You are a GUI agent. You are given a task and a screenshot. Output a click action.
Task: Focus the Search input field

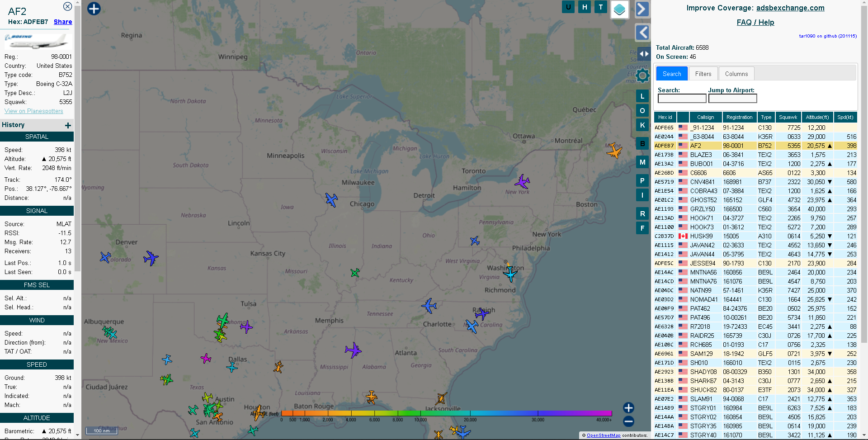(682, 99)
